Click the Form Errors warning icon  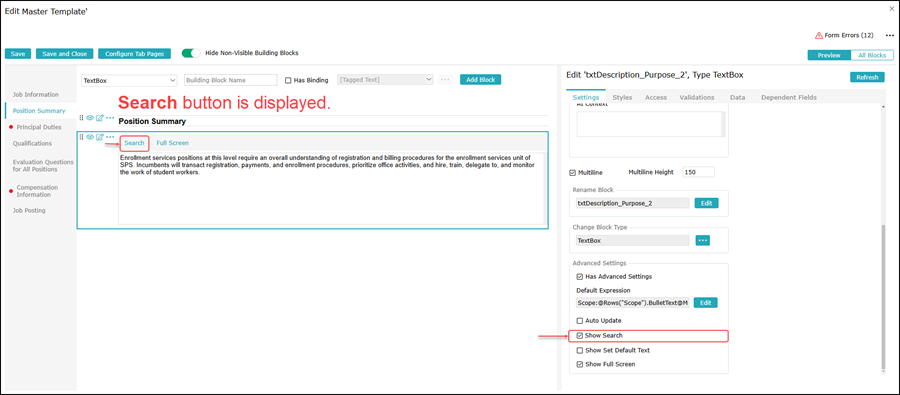(x=819, y=36)
